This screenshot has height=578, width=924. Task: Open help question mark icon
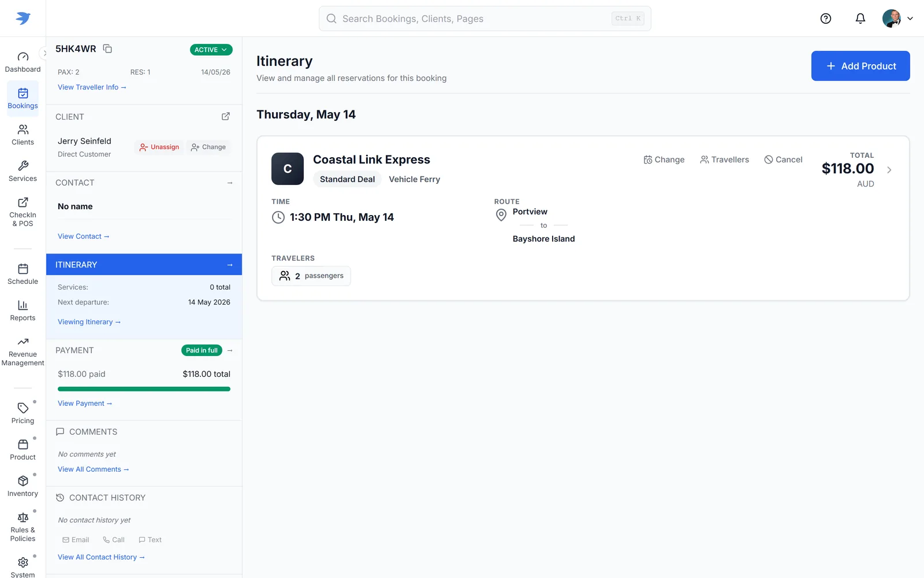tap(826, 18)
